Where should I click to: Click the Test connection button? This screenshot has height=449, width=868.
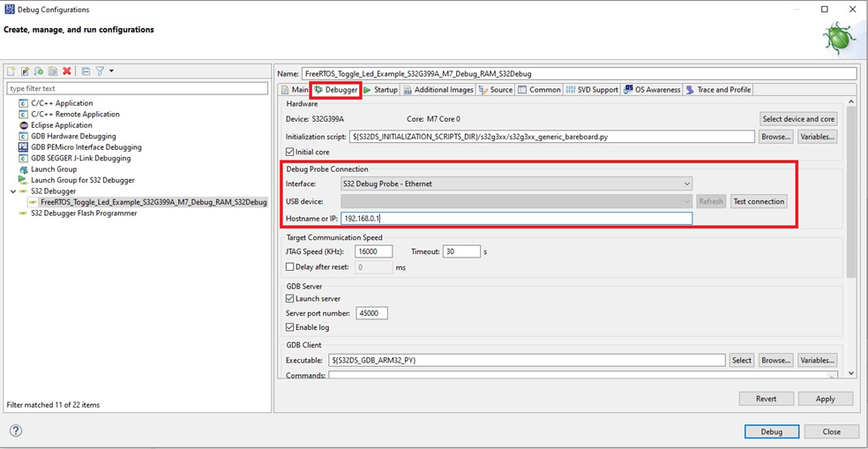pyautogui.click(x=759, y=201)
